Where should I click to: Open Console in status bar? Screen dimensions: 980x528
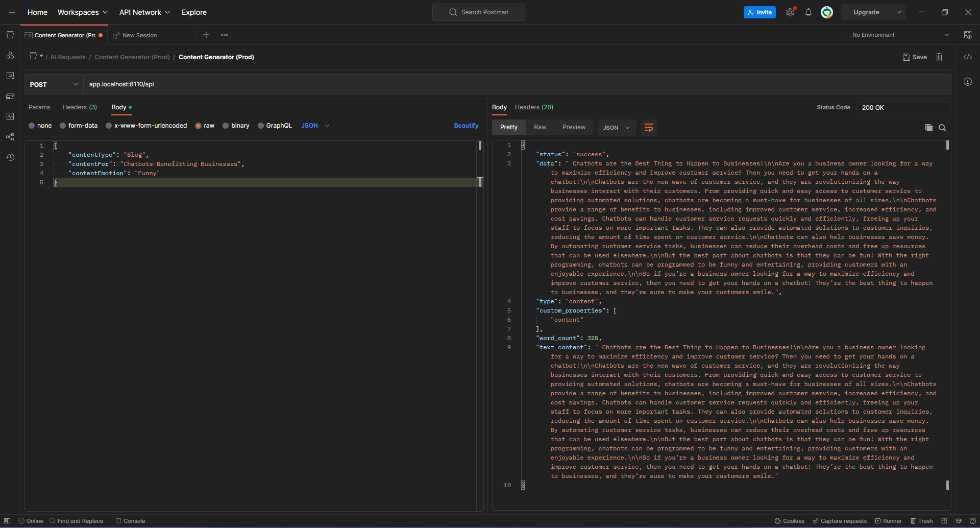click(130, 521)
